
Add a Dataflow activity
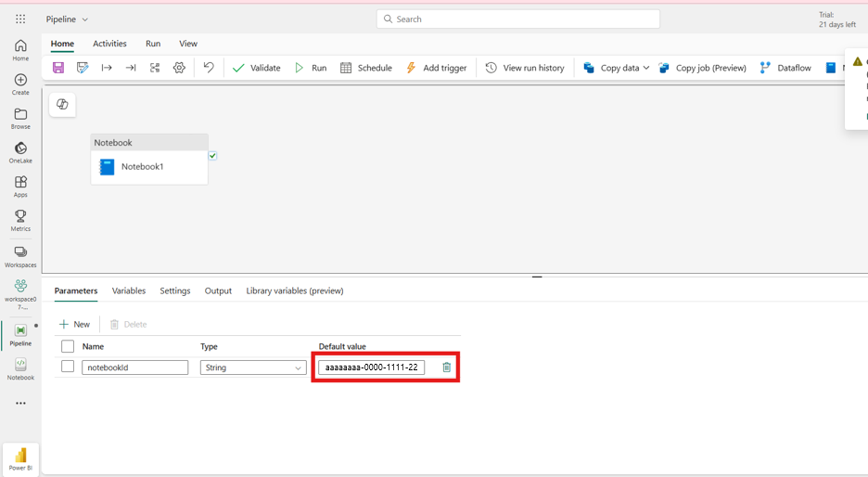[x=785, y=68]
